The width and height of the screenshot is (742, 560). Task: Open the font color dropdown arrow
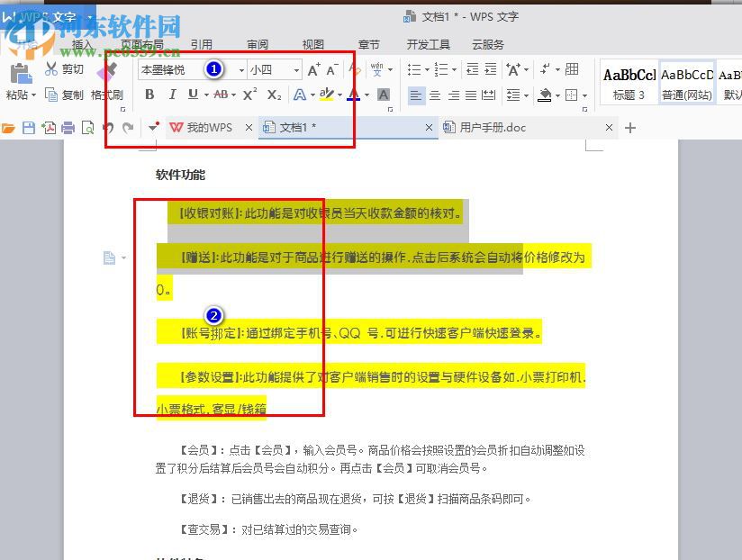pos(366,95)
